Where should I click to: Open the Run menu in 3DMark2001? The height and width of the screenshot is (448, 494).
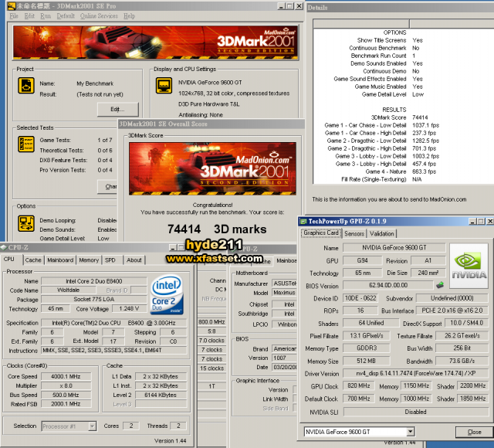[46, 15]
